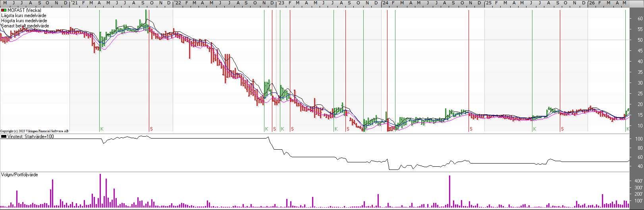Image resolution: width=644 pixels, height=210 pixels.
Task: Click the 80 value on Vinstest axis
Action: click(x=640, y=148)
